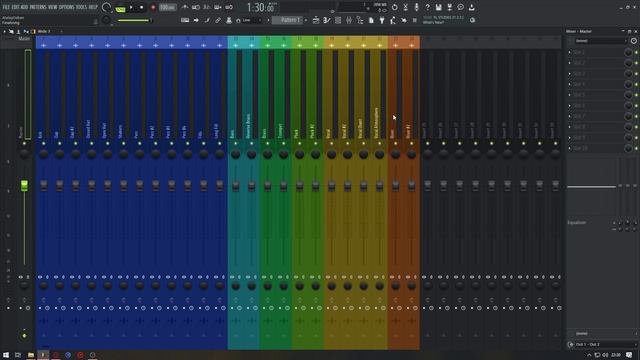Open Task View on the taskbar
The image size is (640, 360).
click(x=18, y=355)
